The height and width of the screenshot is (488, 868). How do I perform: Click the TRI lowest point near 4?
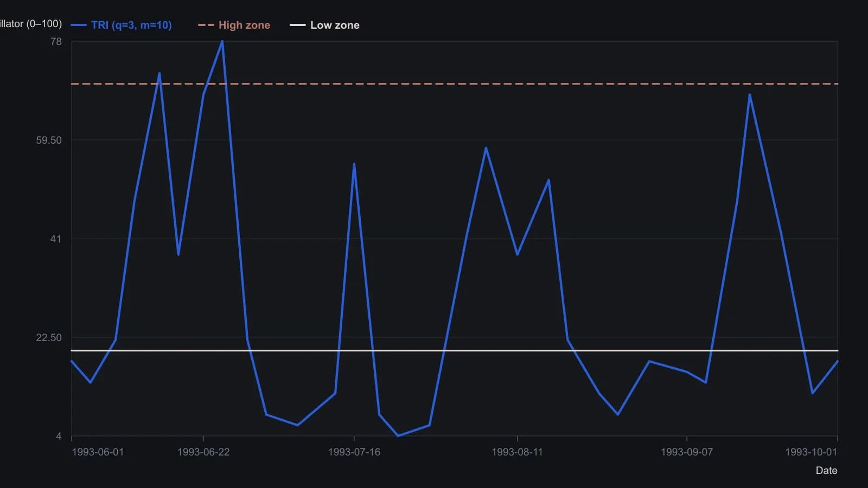[x=398, y=435]
